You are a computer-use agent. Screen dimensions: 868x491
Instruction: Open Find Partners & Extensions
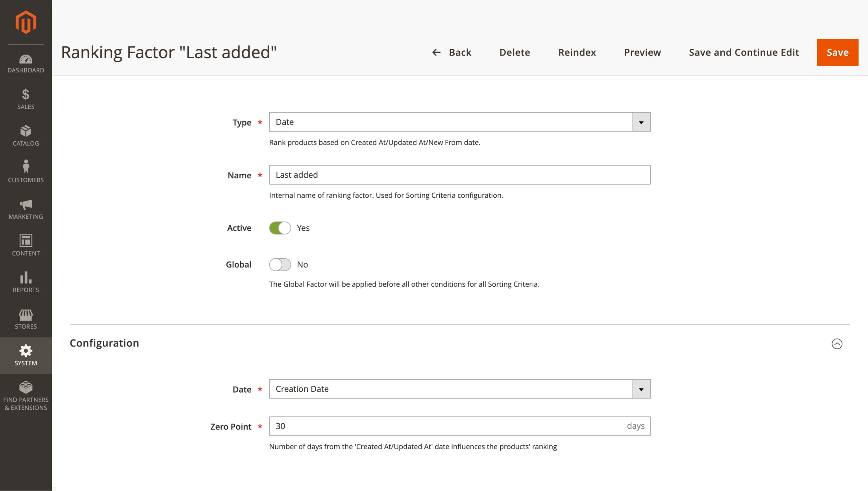pos(26,396)
